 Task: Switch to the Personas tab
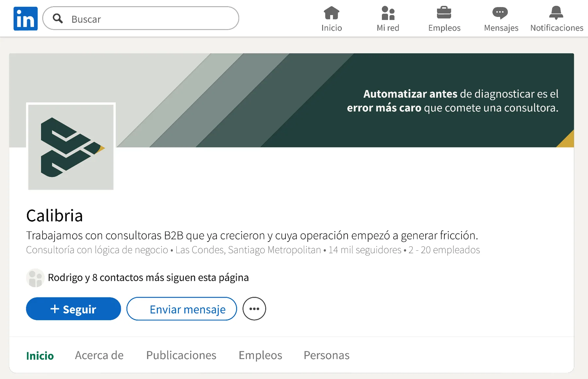(327, 355)
